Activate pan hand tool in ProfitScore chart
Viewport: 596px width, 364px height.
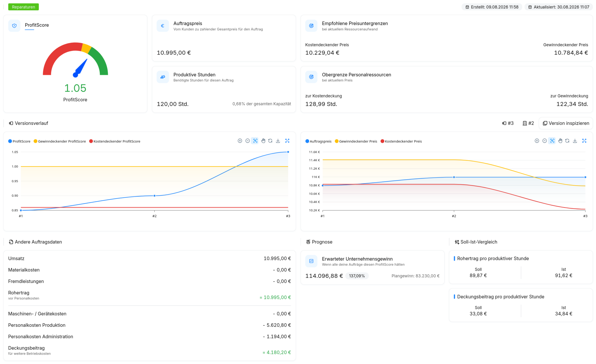coord(263,141)
